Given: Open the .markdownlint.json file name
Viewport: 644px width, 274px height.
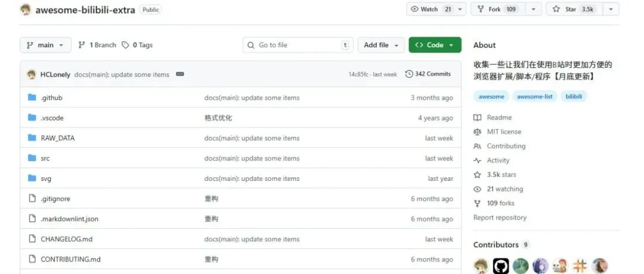Looking at the screenshot, I should click(x=69, y=219).
